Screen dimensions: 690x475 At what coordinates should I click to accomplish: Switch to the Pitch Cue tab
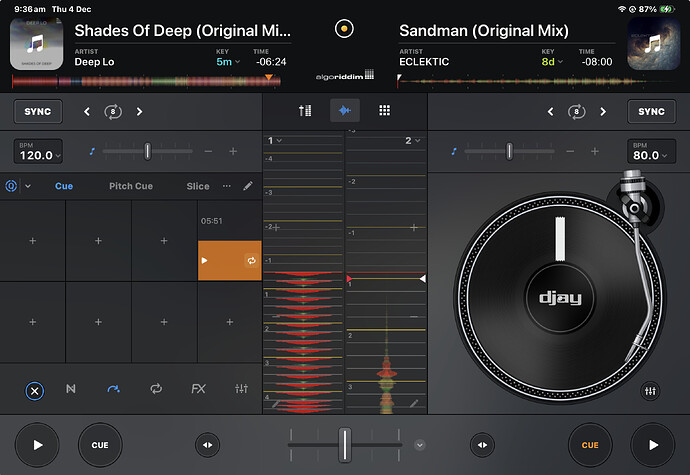coord(130,186)
